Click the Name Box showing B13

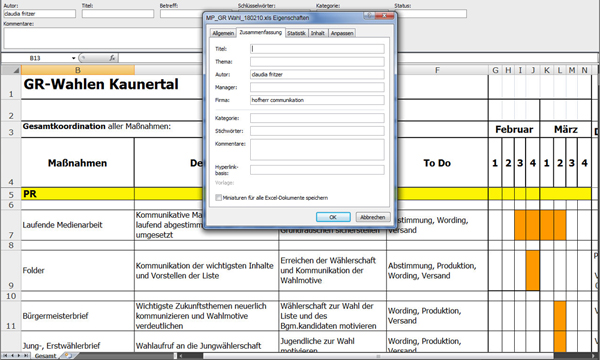pyautogui.click(x=36, y=58)
